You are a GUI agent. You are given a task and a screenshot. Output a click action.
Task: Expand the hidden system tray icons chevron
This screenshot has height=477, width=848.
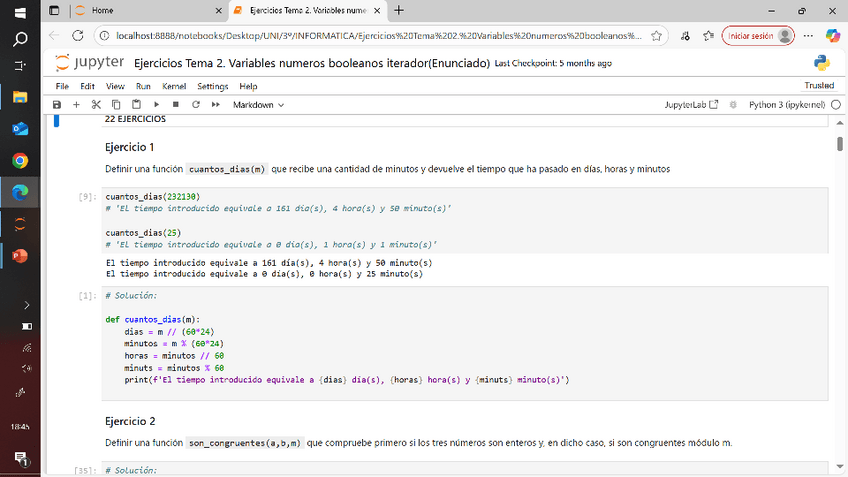(27, 303)
